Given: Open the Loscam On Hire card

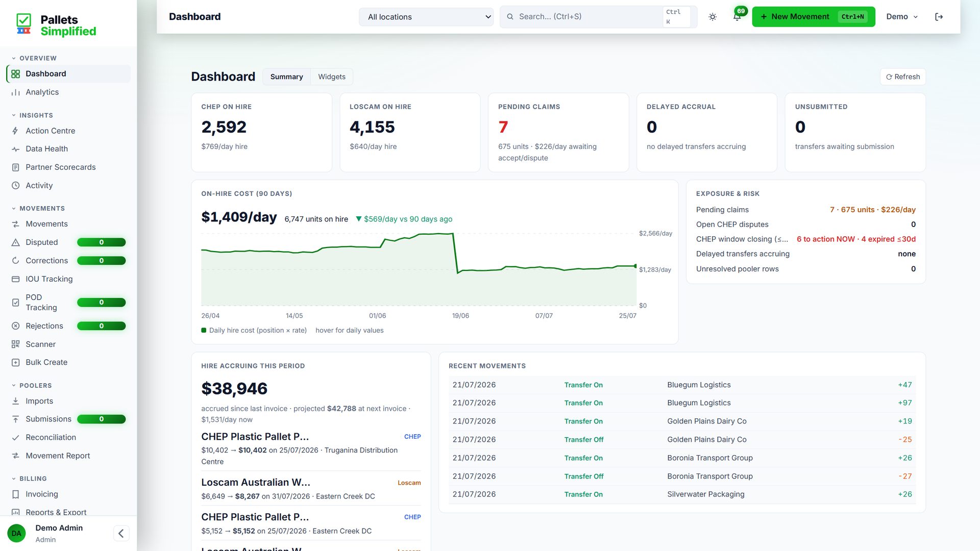Looking at the screenshot, I should pos(410,133).
